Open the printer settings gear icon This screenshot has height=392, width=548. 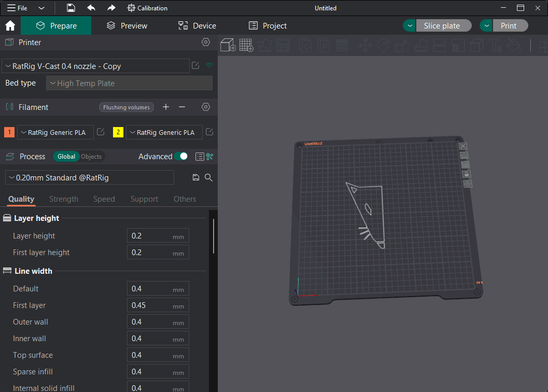click(206, 43)
